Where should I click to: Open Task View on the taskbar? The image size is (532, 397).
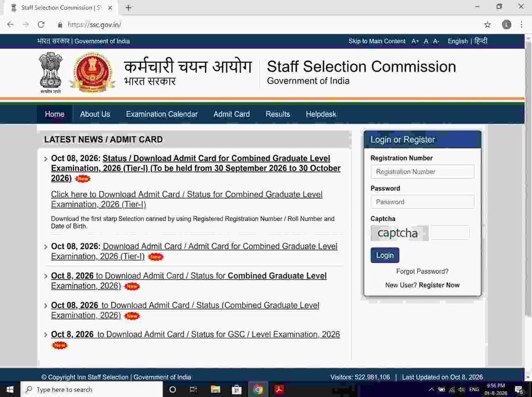click(193, 390)
